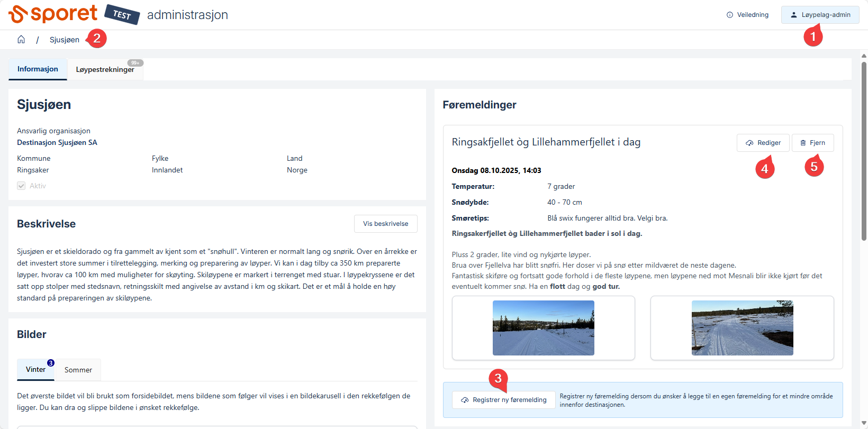Open second ski track photo thumbnail

pos(742,328)
